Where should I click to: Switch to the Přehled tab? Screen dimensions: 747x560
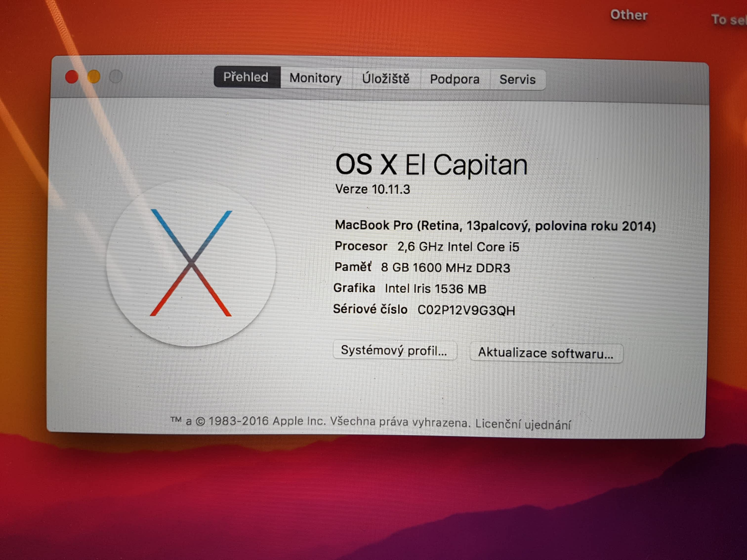pyautogui.click(x=246, y=77)
